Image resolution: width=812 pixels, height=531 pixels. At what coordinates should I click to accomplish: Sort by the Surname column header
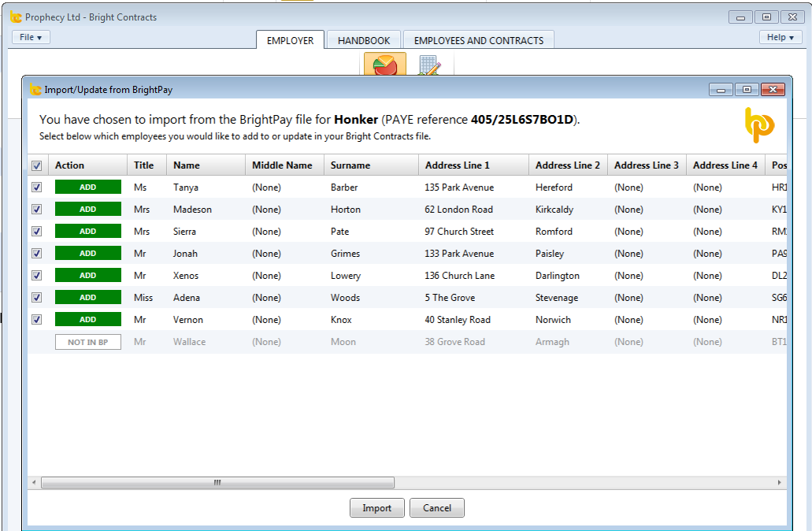pos(371,165)
